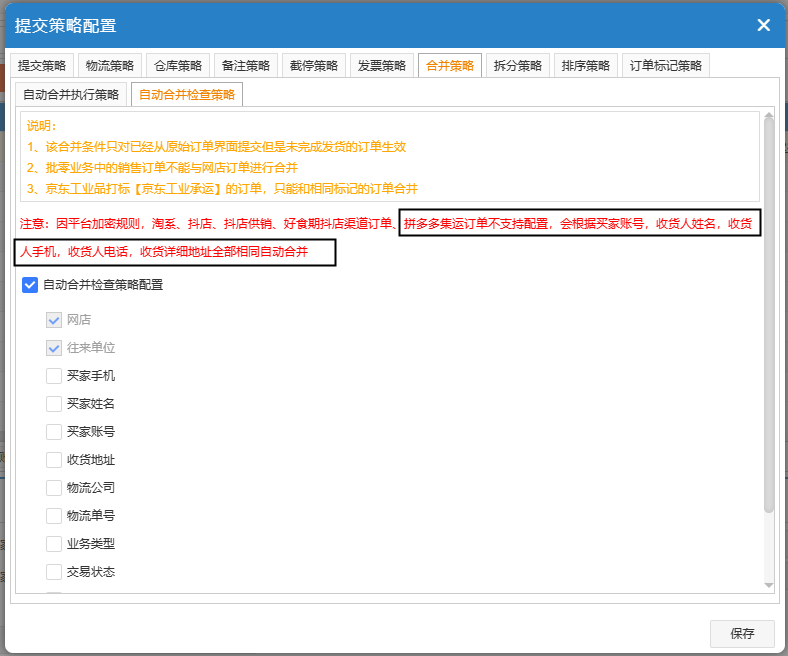This screenshot has height=656, width=788.
Task: Tick the 业务类型 checkbox
Action: click(x=54, y=543)
